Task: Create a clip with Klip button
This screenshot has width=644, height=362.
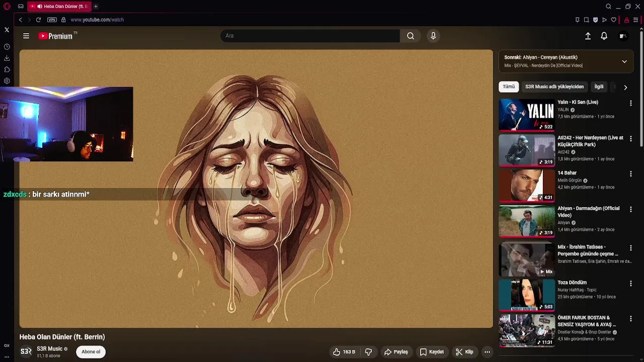Action: coord(464,352)
